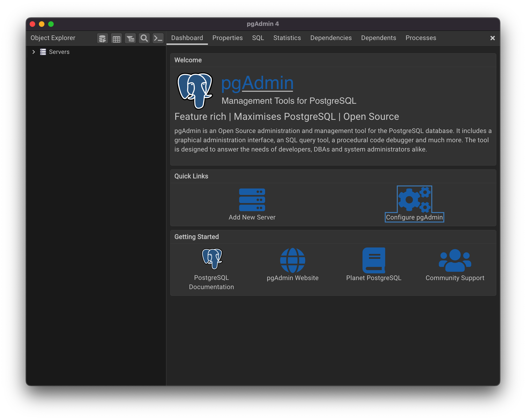Screen dimensions: 526x420
Task: Switch to the Statistics tab
Action: click(287, 38)
